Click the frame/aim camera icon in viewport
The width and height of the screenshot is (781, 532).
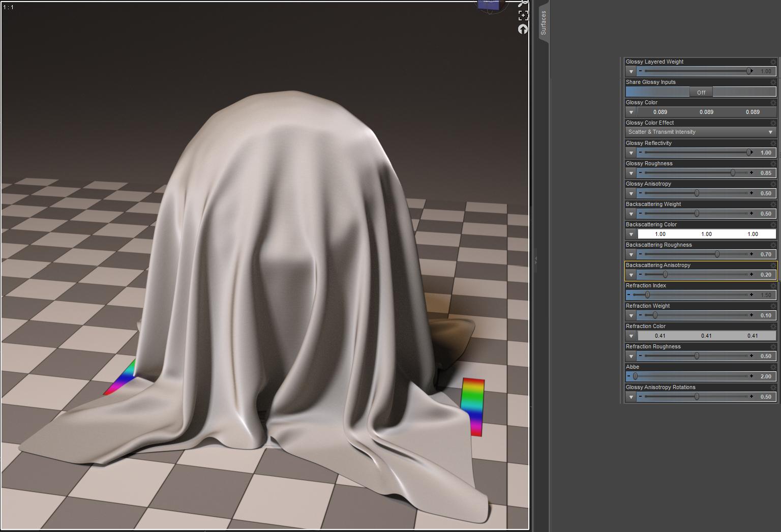tap(523, 16)
